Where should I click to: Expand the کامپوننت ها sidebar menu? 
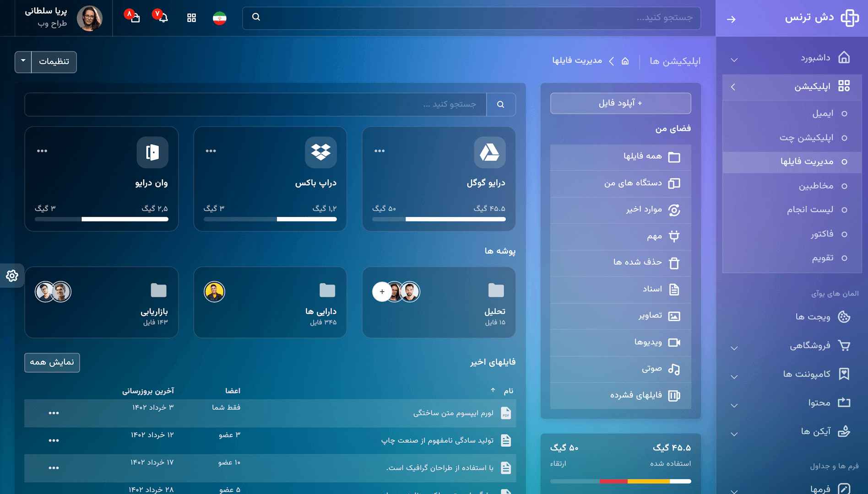tap(734, 377)
